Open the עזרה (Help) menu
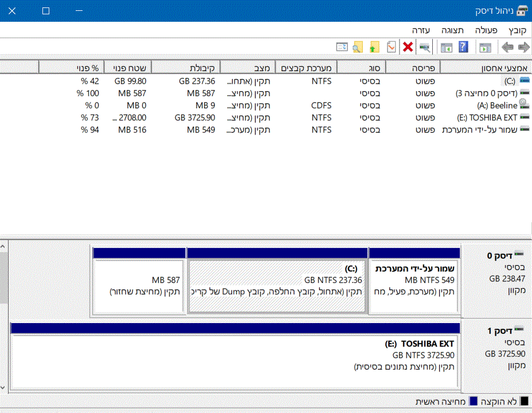This screenshot has height=413, width=532. point(421,30)
